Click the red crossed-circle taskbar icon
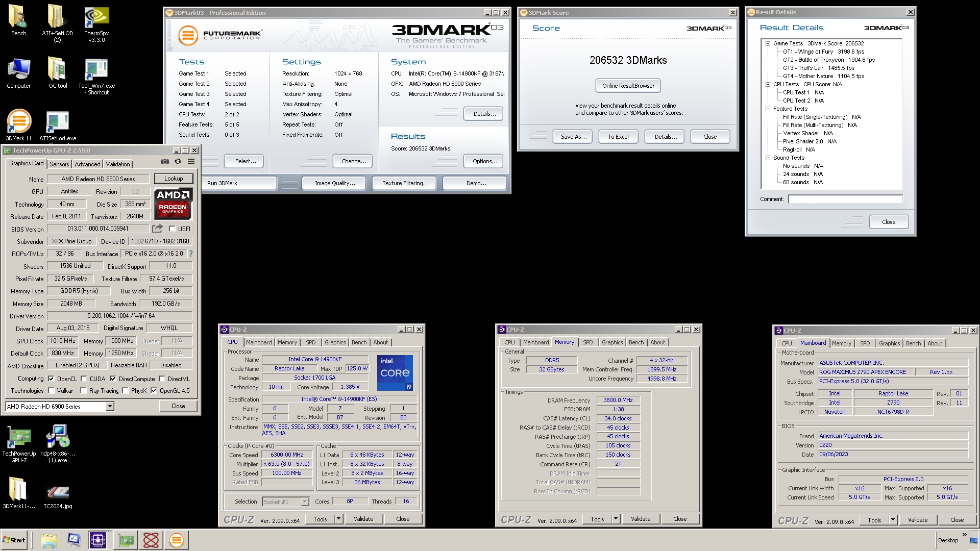980x551 pixels. pos(151,540)
